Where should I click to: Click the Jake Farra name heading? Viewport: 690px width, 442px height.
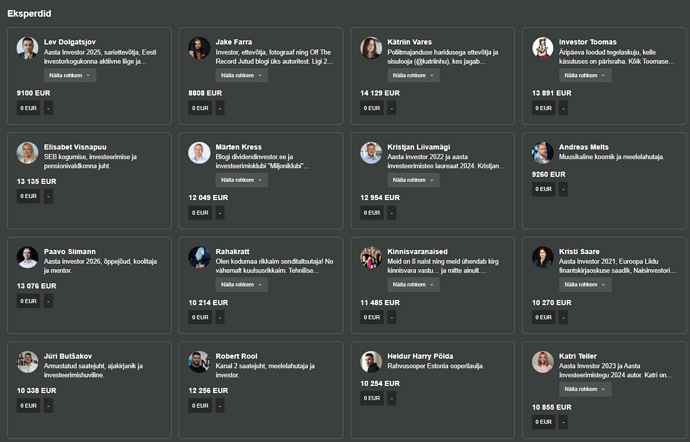(234, 42)
